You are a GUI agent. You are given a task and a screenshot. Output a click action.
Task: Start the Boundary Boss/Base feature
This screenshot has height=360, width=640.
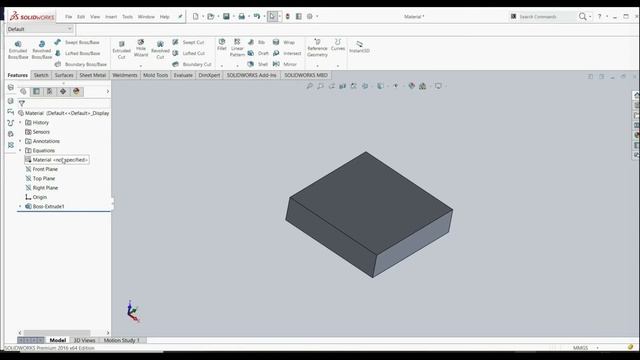tap(80, 64)
